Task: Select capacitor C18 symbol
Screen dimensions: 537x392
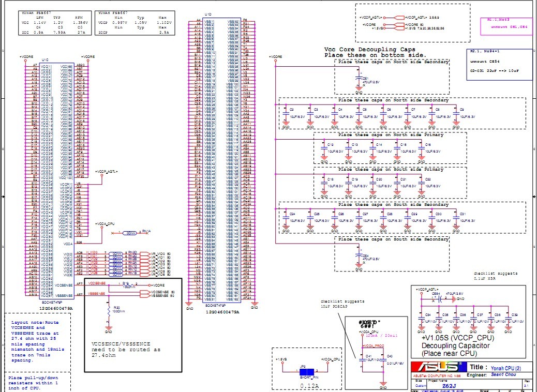Action: click(x=324, y=184)
